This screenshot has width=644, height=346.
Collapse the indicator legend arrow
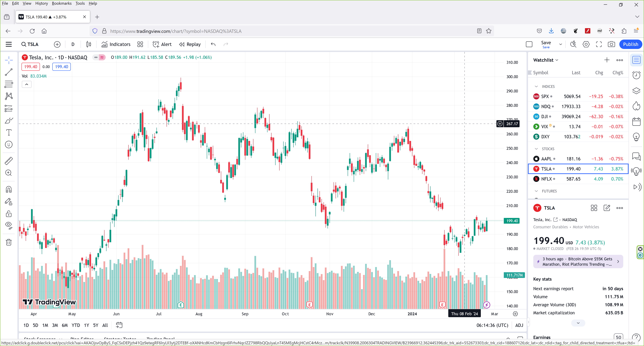[26, 84]
